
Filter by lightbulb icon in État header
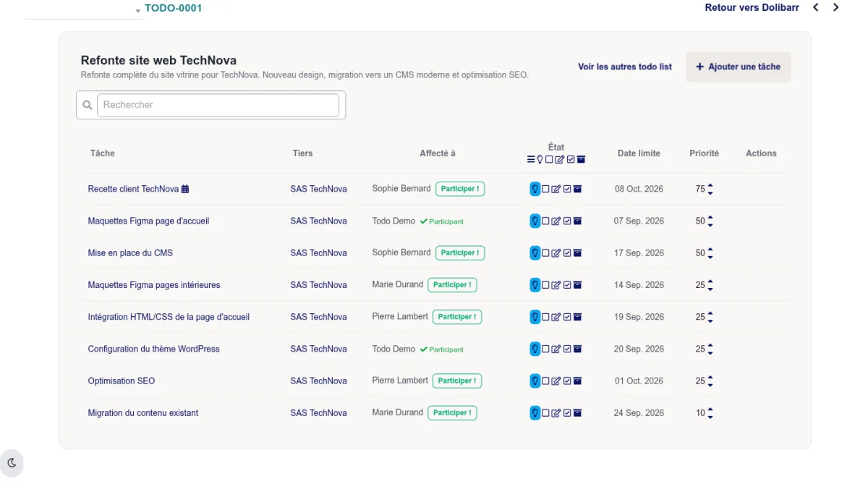[x=540, y=159]
